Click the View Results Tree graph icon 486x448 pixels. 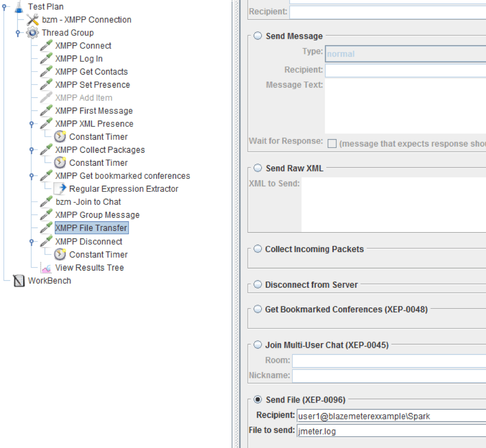pyautogui.click(x=46, y=268)
